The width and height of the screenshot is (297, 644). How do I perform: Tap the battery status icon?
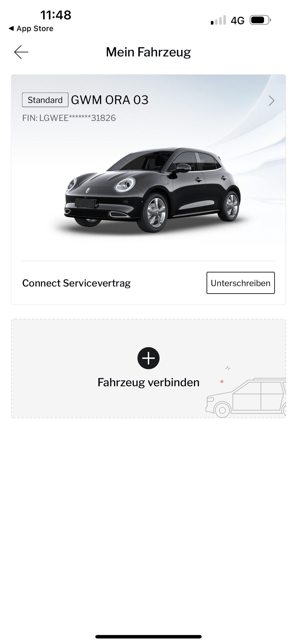pos(260,20)
